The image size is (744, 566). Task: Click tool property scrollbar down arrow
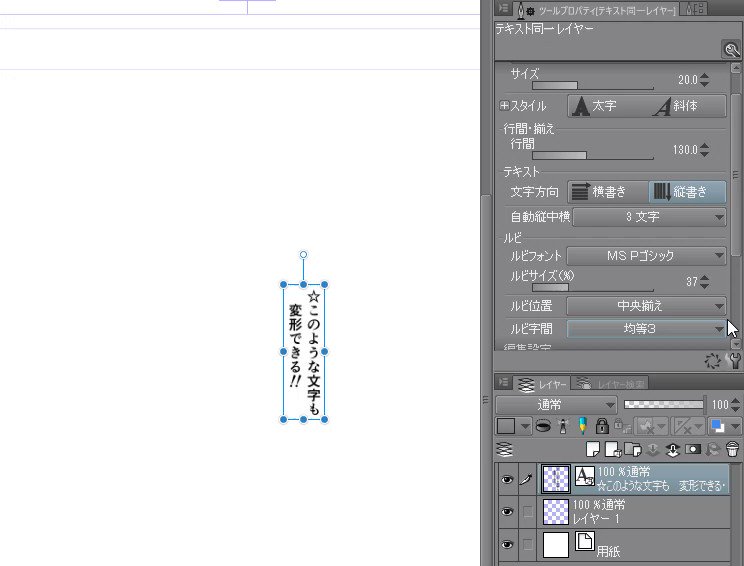click(x=735, y=344)
